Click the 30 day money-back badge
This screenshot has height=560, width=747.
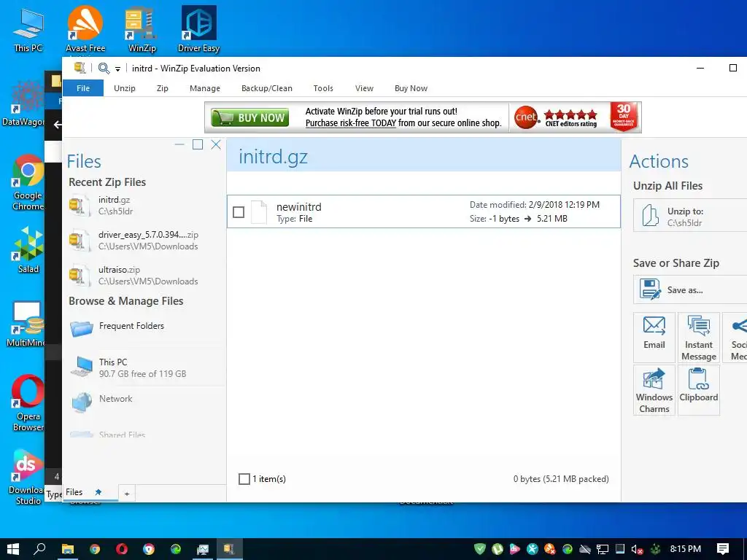(624, 117)
